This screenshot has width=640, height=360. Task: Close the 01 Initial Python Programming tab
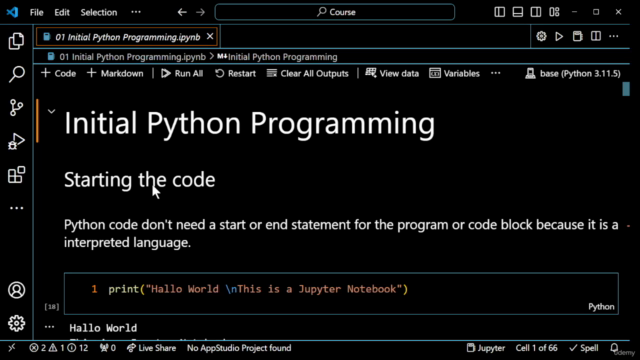click(210, 37)
